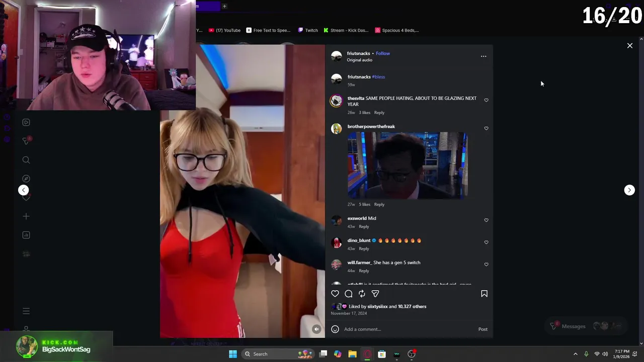This screenshot has width=644, height=362.
Task: View '3 likes' on thesvlta's comment
Action: coord(365,113)
